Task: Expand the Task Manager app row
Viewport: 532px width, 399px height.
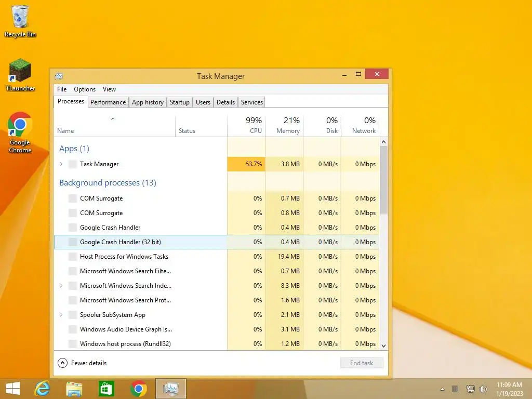Action: (x=61, y=164)
